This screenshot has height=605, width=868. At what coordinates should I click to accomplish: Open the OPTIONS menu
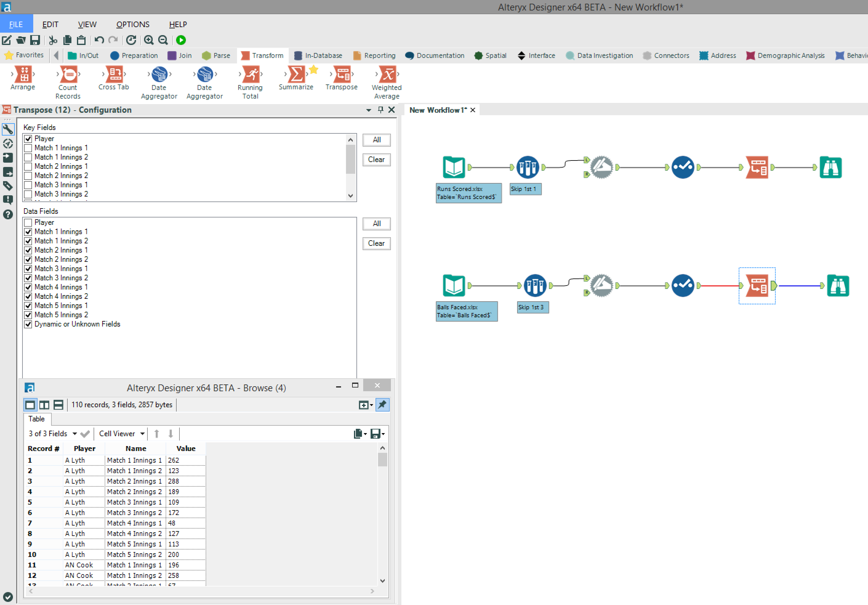coord(133,24)
